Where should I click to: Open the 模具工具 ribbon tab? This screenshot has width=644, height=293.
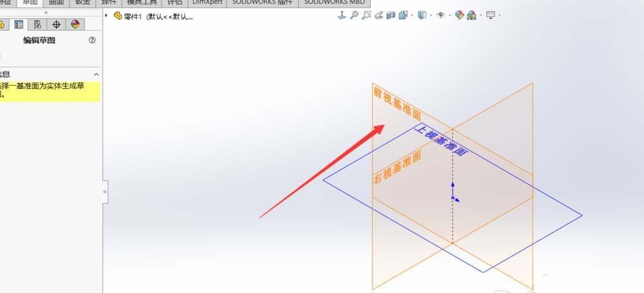tap(142, 3)
